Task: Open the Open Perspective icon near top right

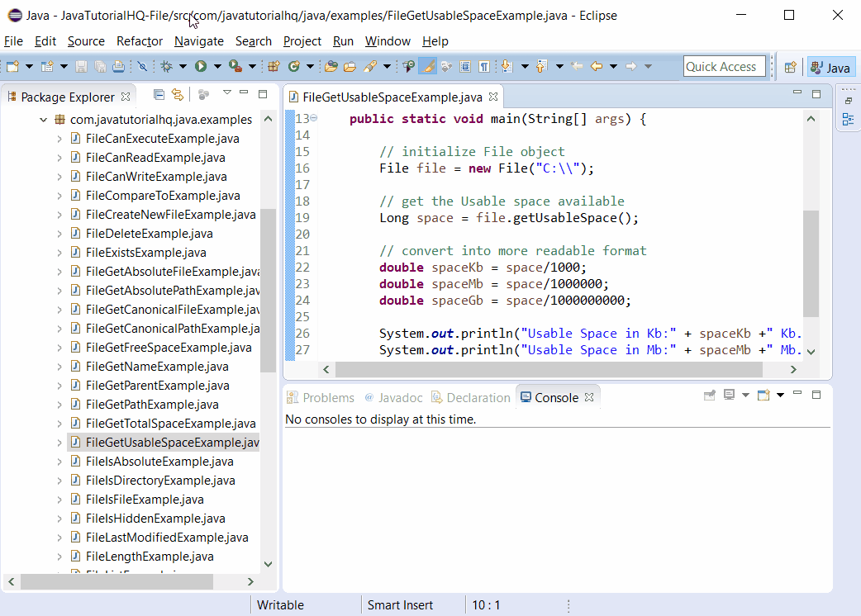Action: click(x=791, y=66)
